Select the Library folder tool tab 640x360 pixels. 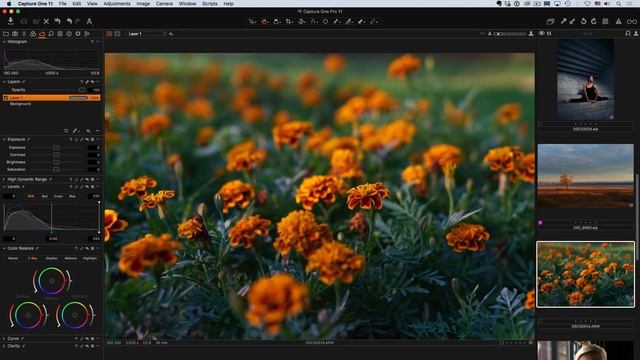(6, 34)
